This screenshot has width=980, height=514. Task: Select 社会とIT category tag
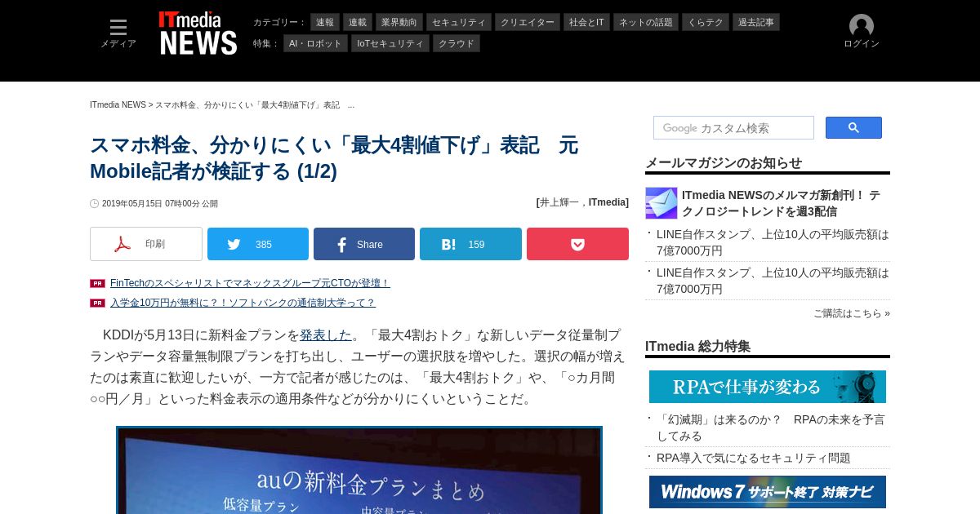tap(586, 22)
